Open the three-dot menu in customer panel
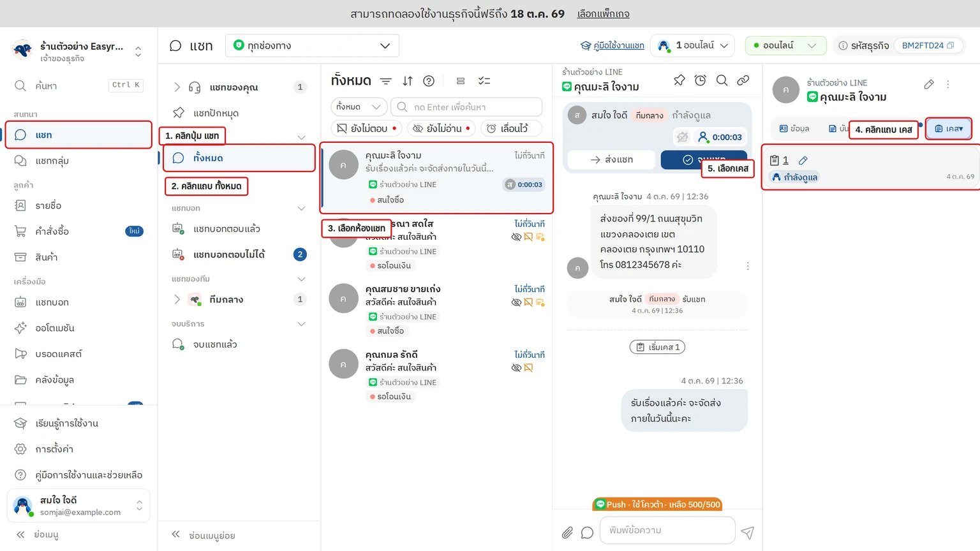Screen dimensions: 980x551 click(948, 84)
